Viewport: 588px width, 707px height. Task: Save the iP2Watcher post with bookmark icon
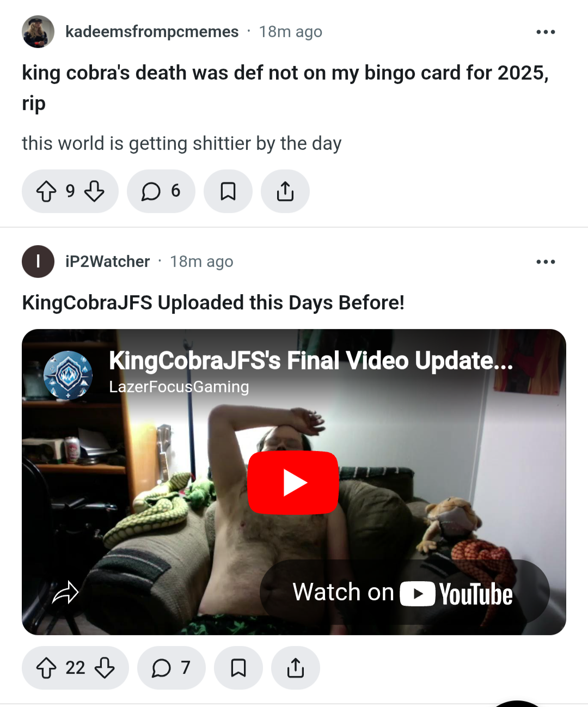coord(238,668)
